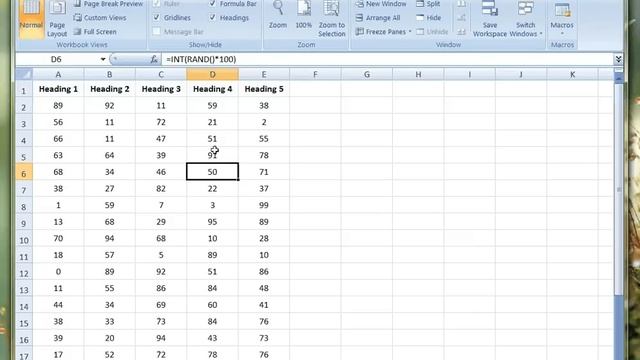Select cell E3 containing 2
This screenshot has height=360, width=640.
264,122
